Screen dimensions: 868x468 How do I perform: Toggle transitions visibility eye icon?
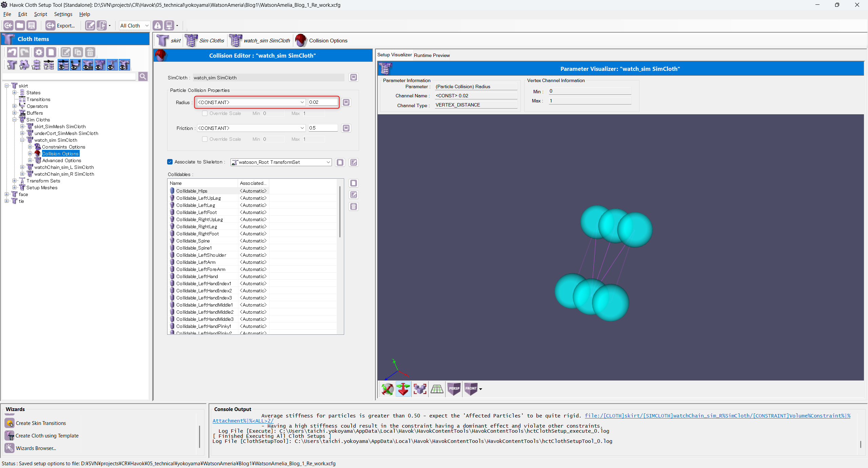pyautogui.click(x=63, y=65)
